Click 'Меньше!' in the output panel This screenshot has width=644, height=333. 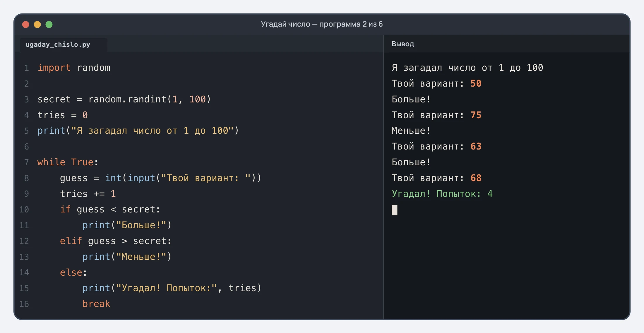[411, 131]
